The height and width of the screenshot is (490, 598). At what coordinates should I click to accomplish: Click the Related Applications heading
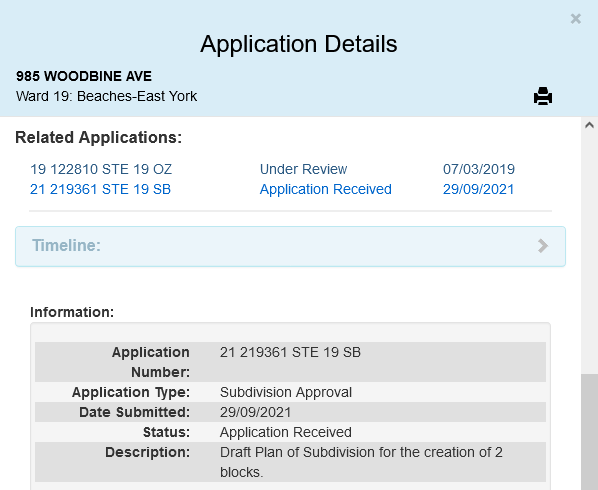tap(98, 137)
